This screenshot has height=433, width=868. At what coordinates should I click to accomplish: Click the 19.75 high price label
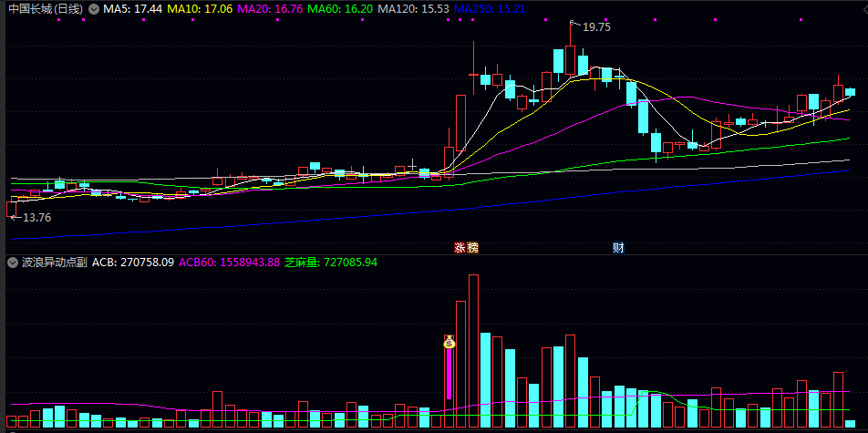pyautogui.click(x=596, y=27)
